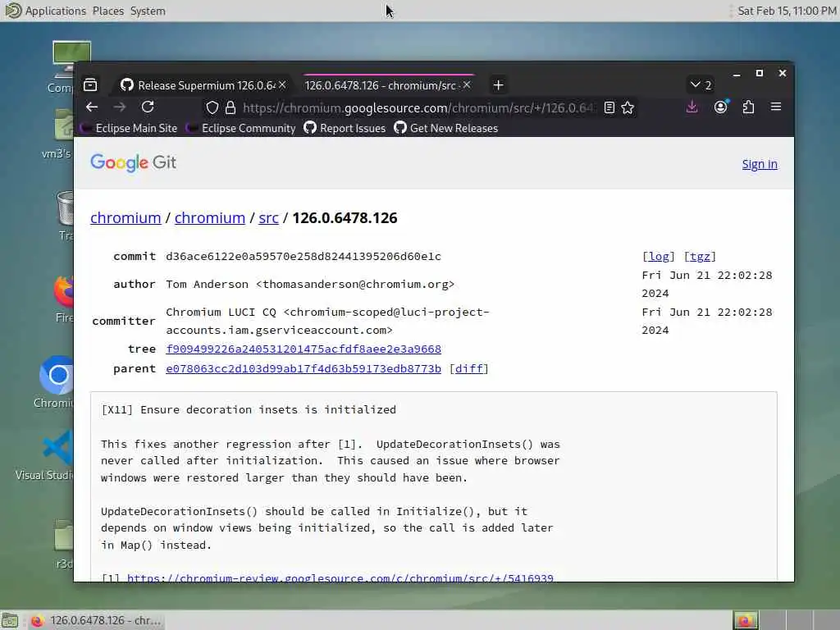The height and width of the screenshot is (630, 840).
Task: Click the workspace switcher first workspace
Action: pyautogui.click(x=745, y=620)
